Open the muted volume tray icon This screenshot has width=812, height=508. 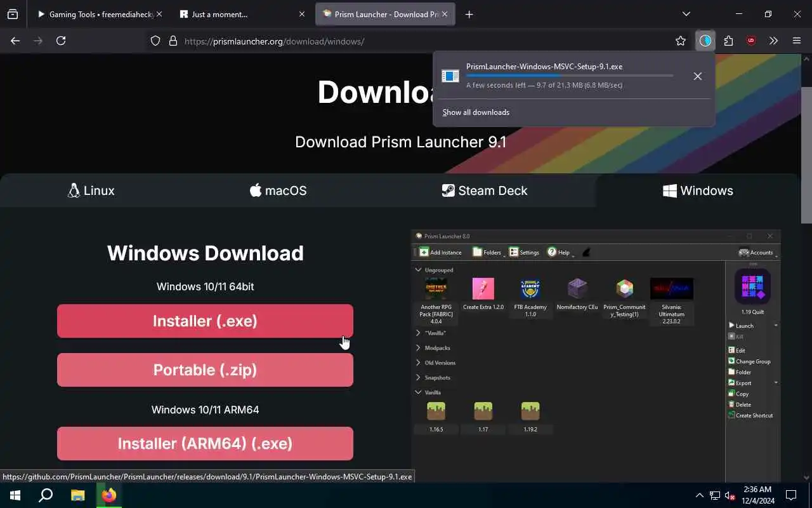(x=730, y=495)
